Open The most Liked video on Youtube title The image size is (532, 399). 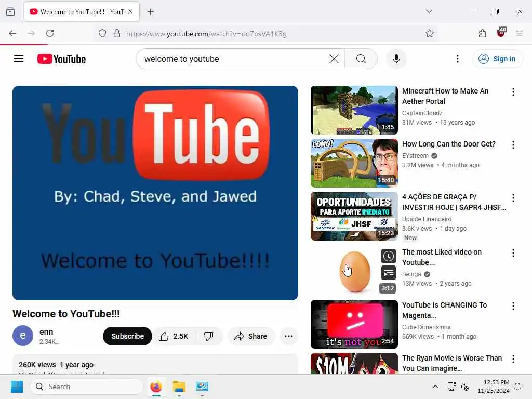pos(442,257)
